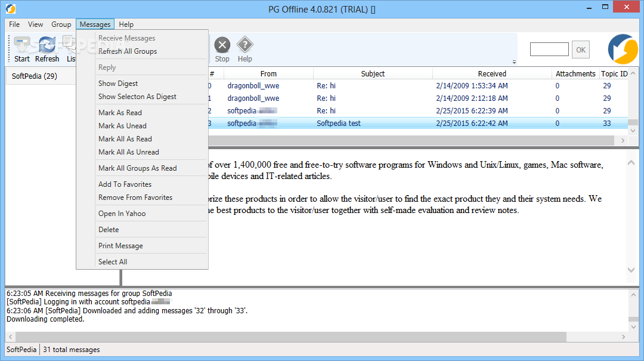Click the Refresh toolbar icon

(47, 50)
